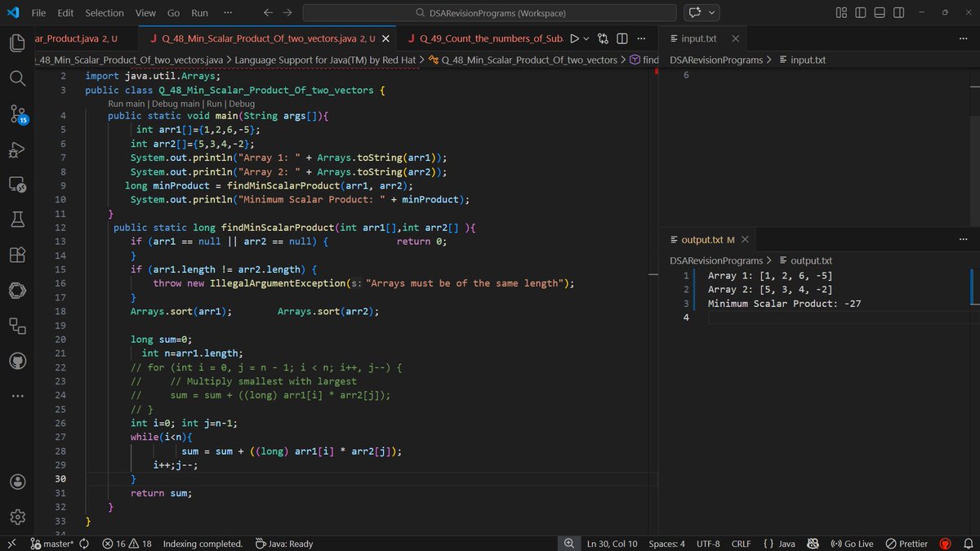Screen dimensions: 980x551
Task: Split the editor right
Action: coord(621,38)
